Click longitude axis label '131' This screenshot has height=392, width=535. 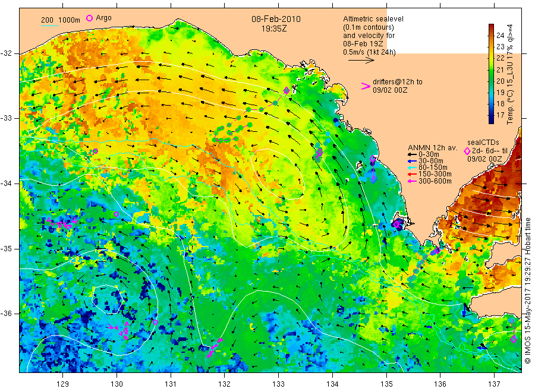[x=171, y=384]
